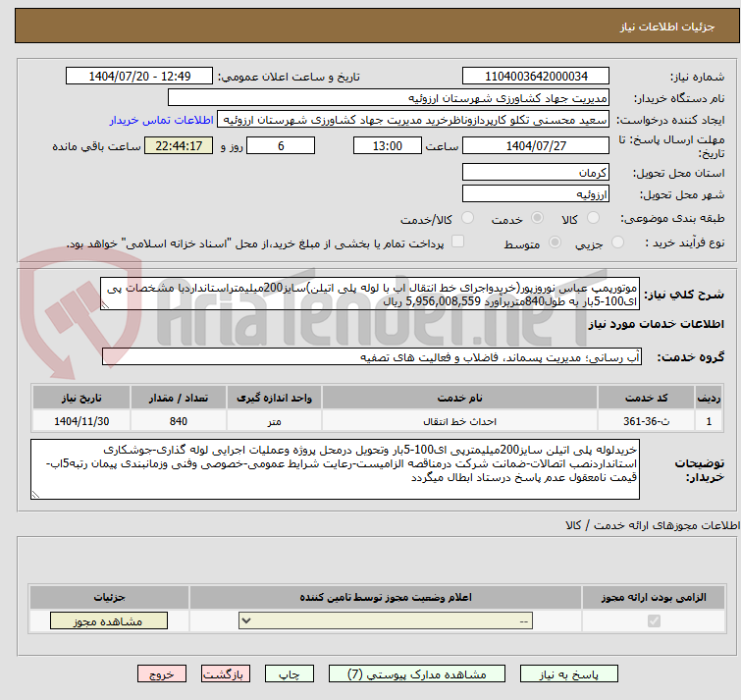Click the تعداد / مقدار column header
This screenshot has height=700, width=741.
[x=179, y=398]
